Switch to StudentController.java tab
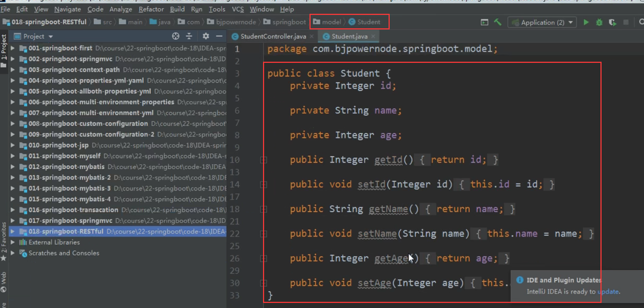 tap(272, 36)
